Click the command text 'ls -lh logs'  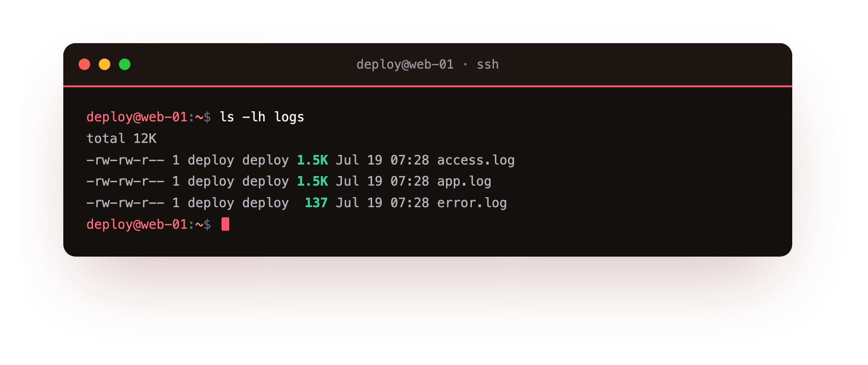click(x=262, y=117)
